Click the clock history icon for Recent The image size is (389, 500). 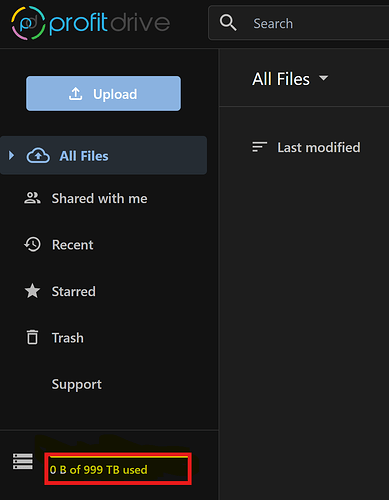click(32, 244)
